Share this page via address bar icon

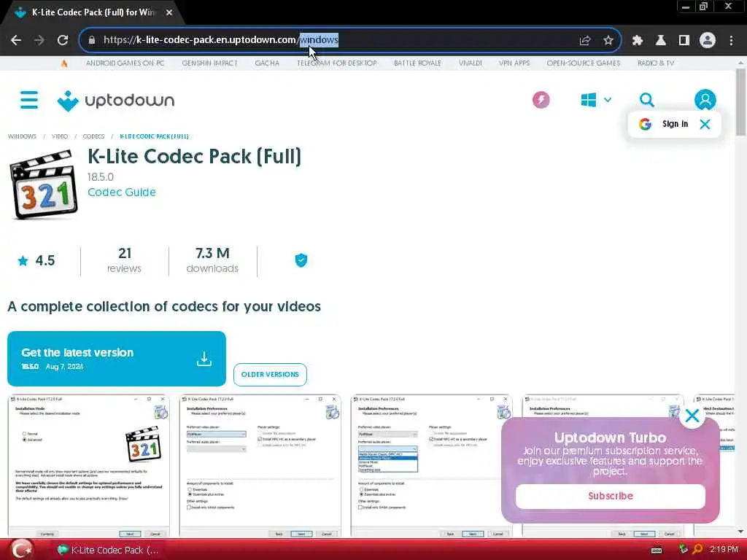click(585, 41)
